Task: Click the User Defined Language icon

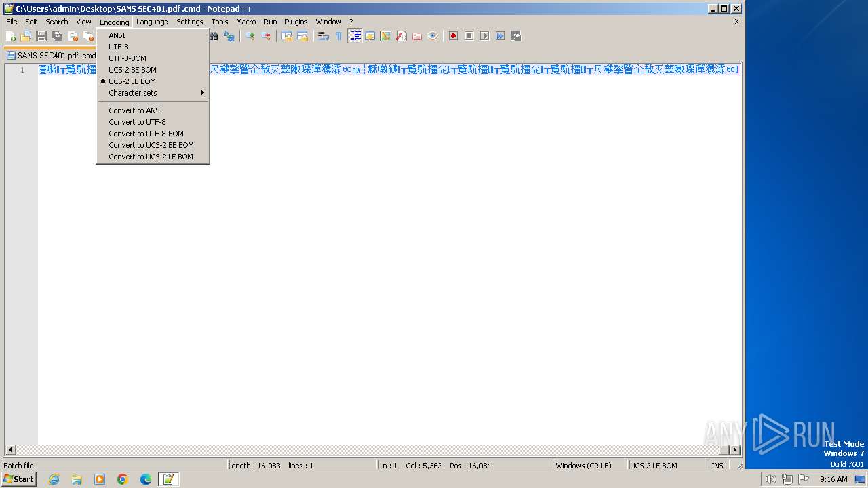Action: pyautogui.click(x=370, y=36)
